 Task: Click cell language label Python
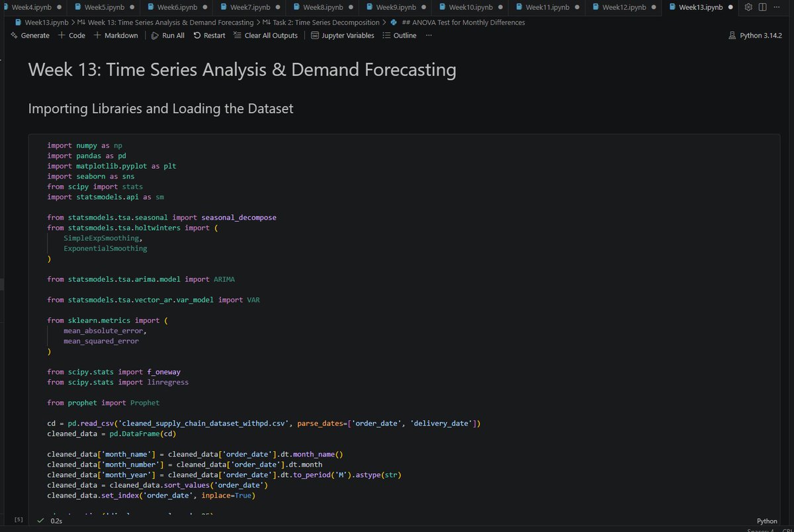(x=768, y=521)
